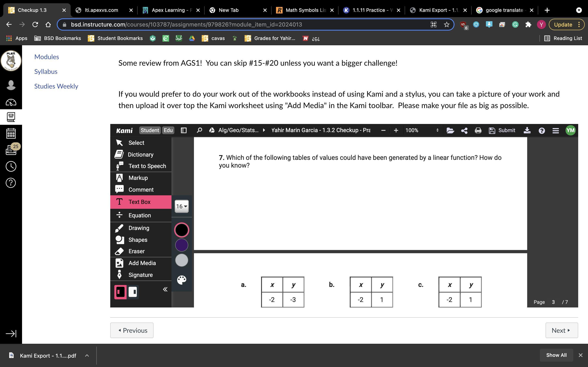Click the Kami share icon
This screenshot has width=588, height=367.
tap(464, 130)
